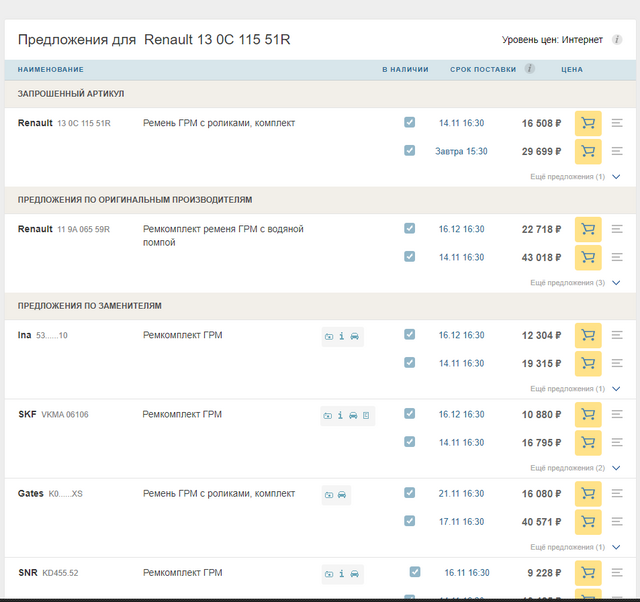Open details menu for Gates 40 571 ₽ offer
Viewport: 640px width, 602px height.
coord(617,522)
